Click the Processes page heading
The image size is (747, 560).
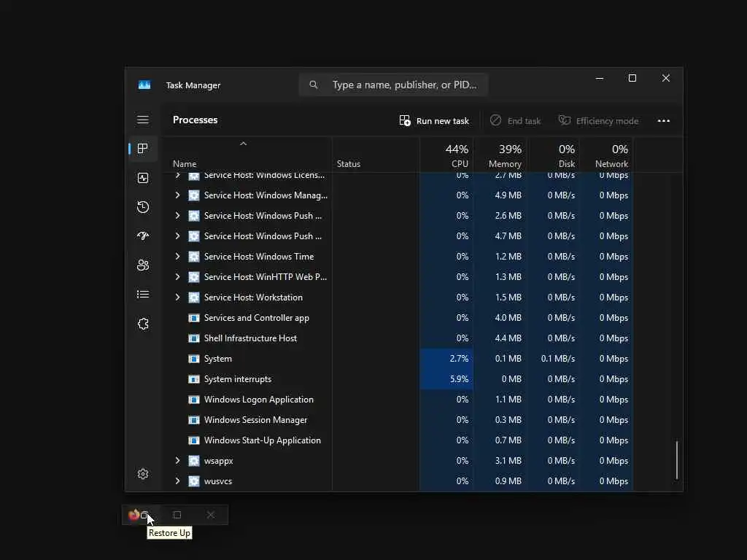pos(196,120)
